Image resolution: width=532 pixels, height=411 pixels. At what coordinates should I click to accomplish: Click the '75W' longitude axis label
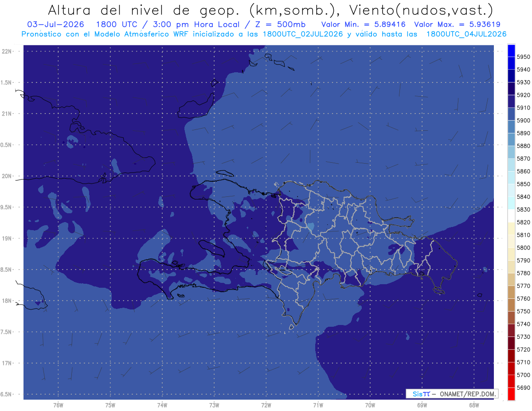(x=110, y=405)
